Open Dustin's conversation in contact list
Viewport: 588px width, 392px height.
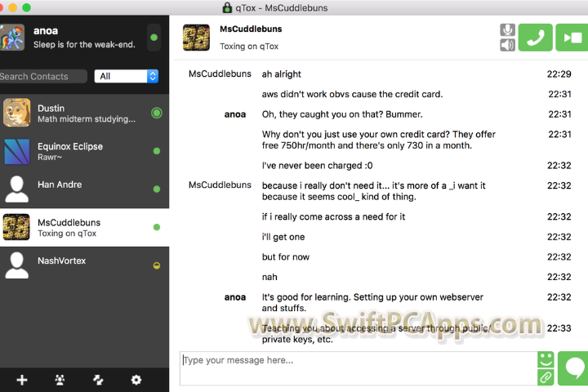pos(84,113)
